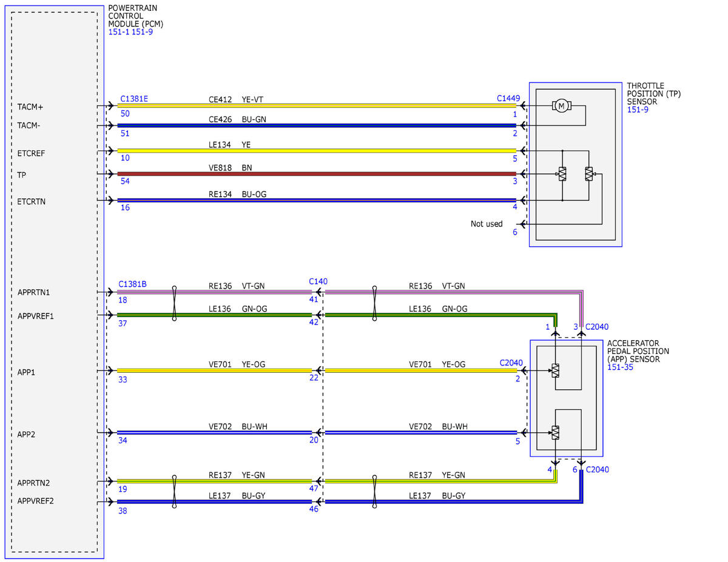Select PCM pin number 37

tap(123, 323)
